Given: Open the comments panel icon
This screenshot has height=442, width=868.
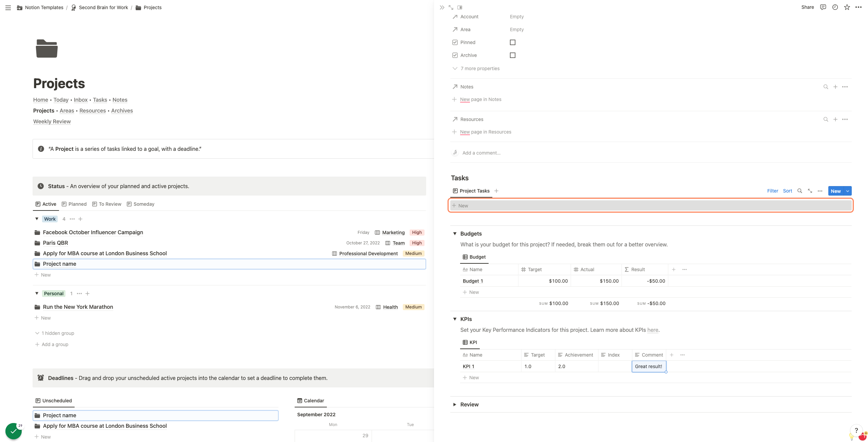Looking at the screenshot, I should (823, 7).
